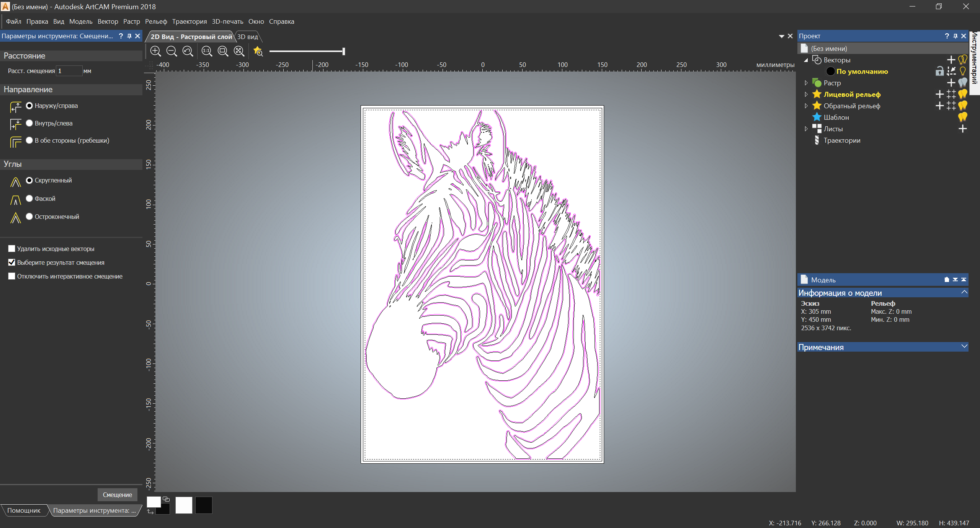This screenshot has height=528, width=980.
Task: Open the Помощник tab at bottom
Action: coord(24,510)
